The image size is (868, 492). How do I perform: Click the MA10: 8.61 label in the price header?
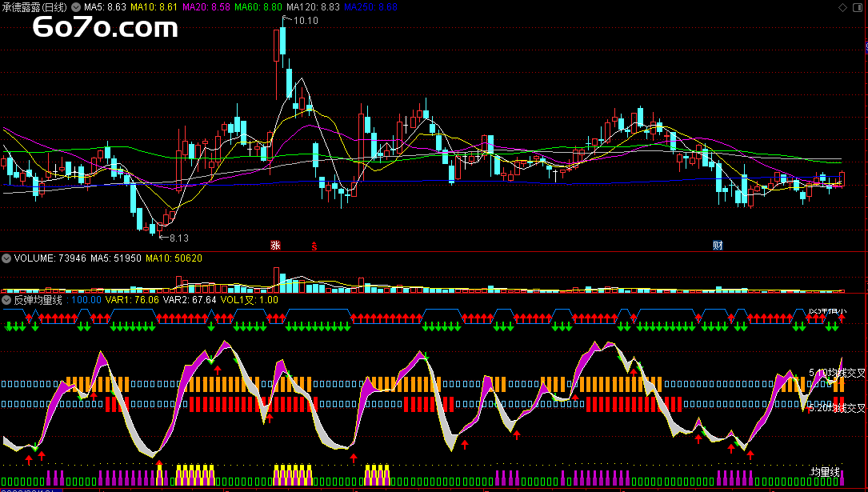pos(154,7)
